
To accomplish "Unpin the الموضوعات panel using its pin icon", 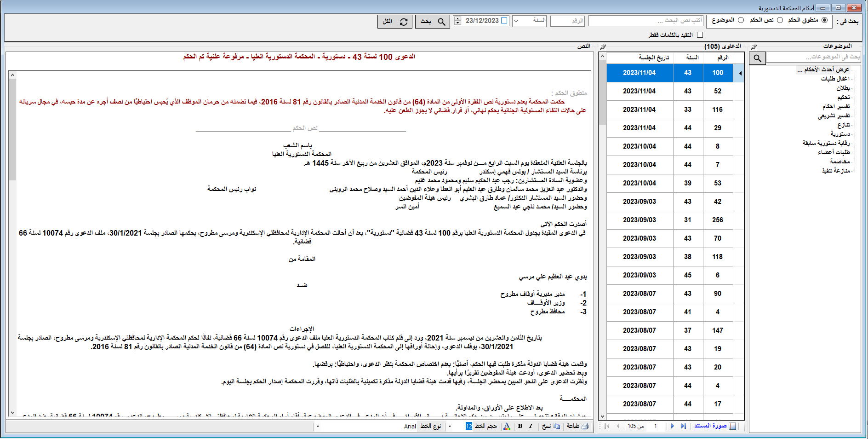I will pyautogui.click(x=754, y=46).
